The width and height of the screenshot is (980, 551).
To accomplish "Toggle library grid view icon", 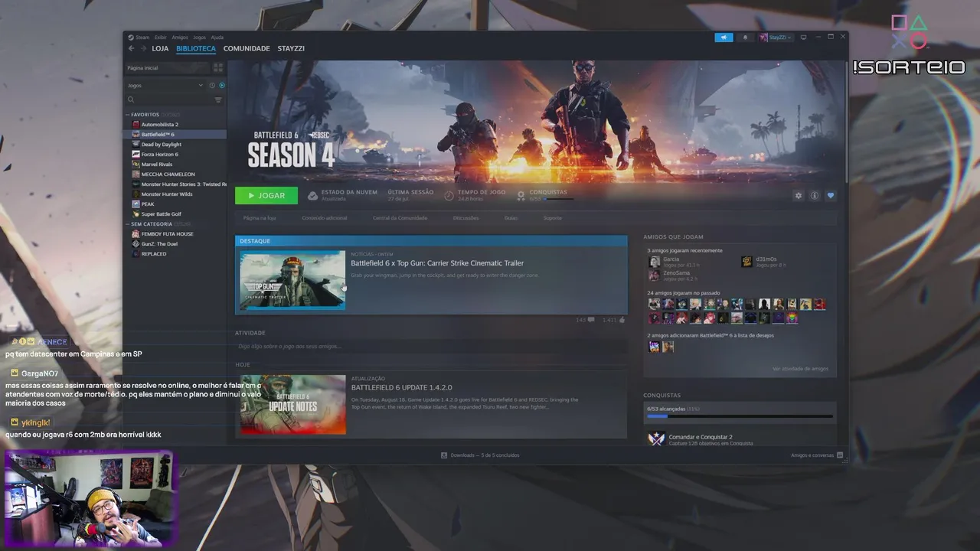I will 218,68.
